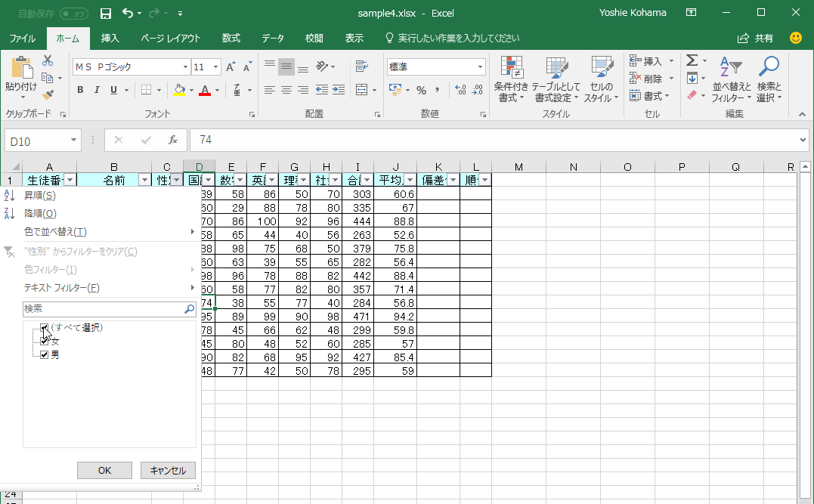Switch to the 挿入 ribbon tab
The image size is (814, 504).
tap(110, 38)
